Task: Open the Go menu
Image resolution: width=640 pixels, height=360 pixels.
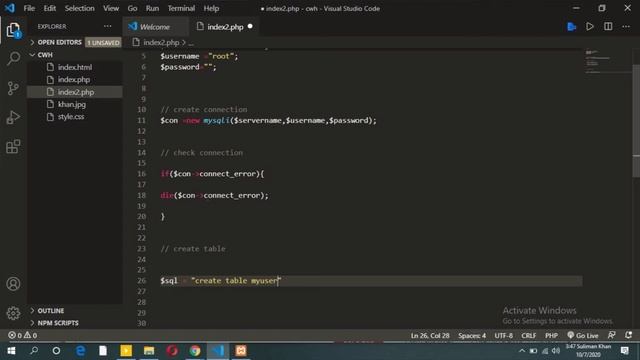Action: pos(132,8)
